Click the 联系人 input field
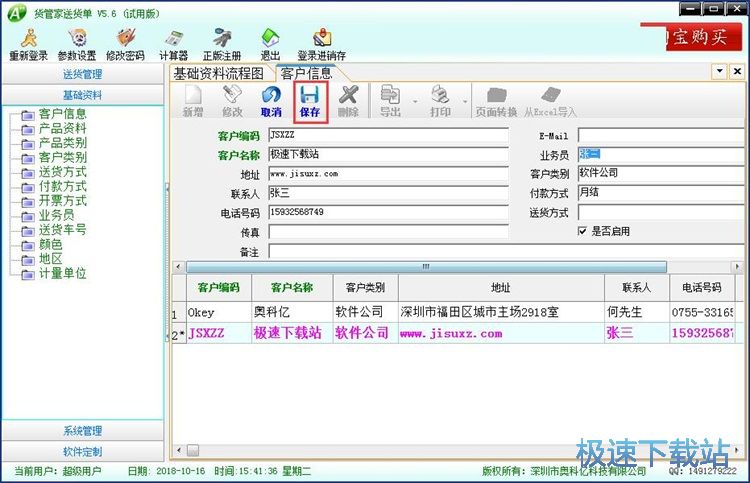 [x=388, y=193]
